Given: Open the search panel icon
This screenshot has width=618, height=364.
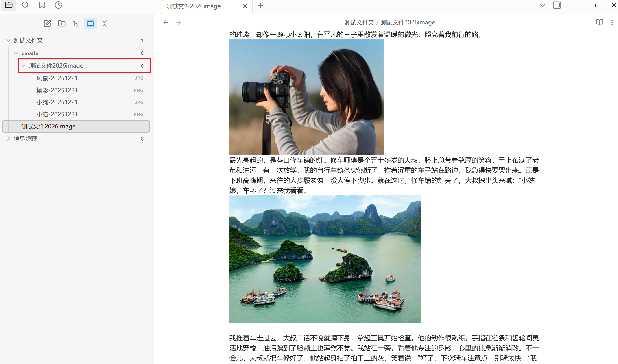Looking at the screenshot, I should click(25, 5).
